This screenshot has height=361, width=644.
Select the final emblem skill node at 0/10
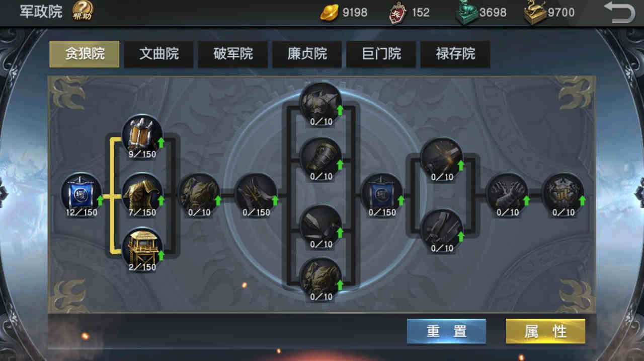[563, 192]
